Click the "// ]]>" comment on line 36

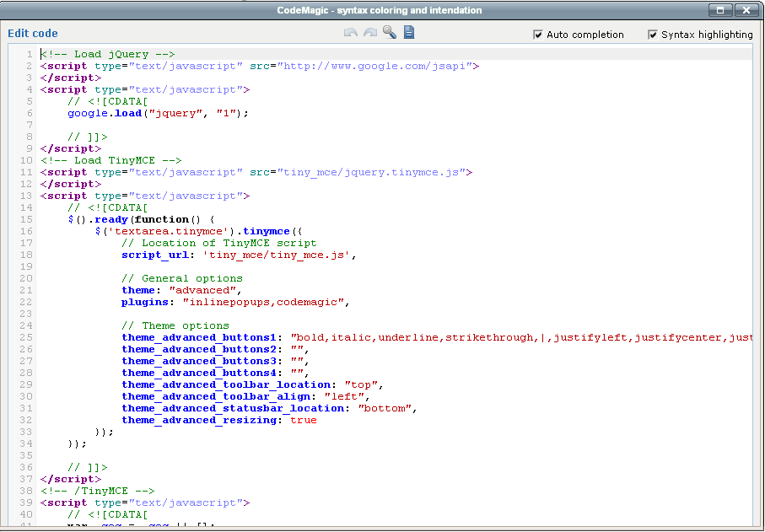click(88, 467)
